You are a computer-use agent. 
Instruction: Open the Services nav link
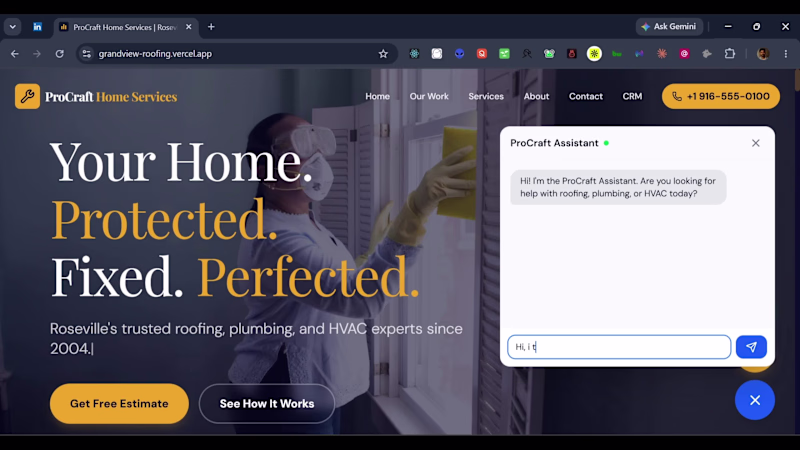click(486, 96)
